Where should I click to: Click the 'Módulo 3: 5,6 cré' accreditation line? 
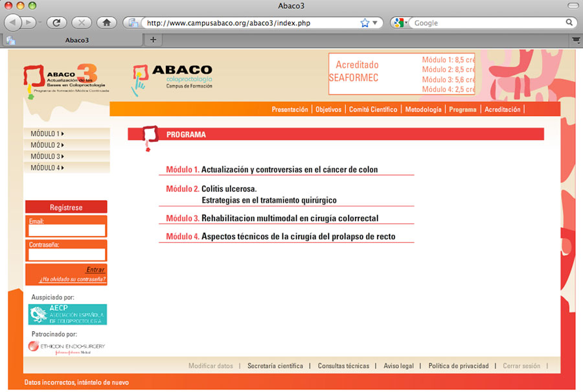[x=448, y=80]
